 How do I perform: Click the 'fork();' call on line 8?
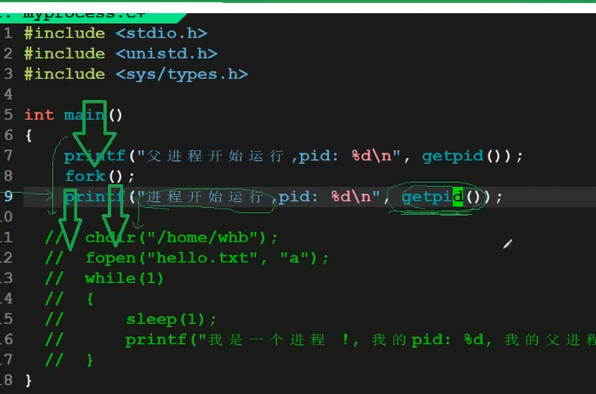pyautogui.click(x=100, y=176)
